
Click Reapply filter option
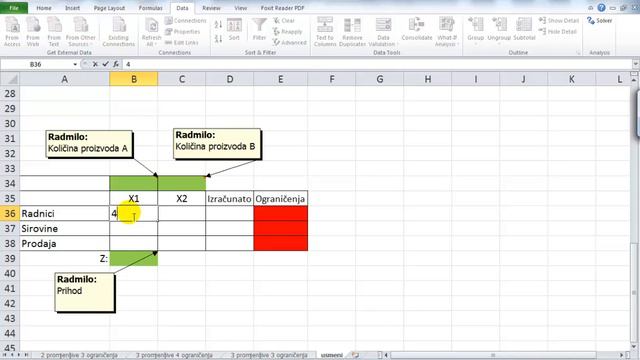pos(288,31)
